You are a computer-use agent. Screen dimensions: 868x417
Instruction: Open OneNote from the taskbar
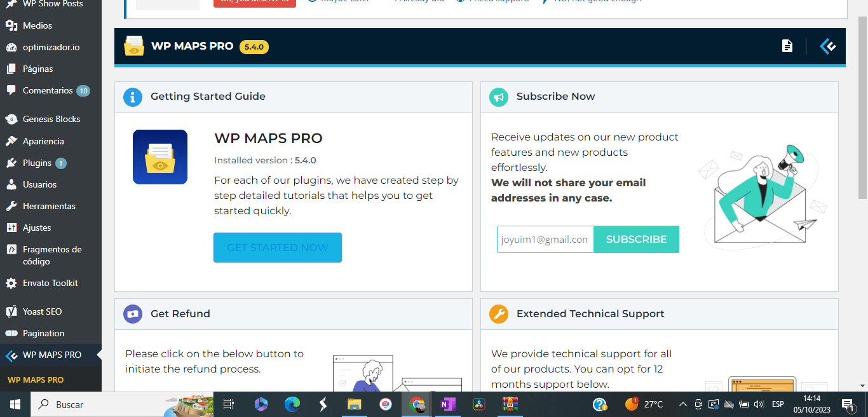(x=448, y=404)
